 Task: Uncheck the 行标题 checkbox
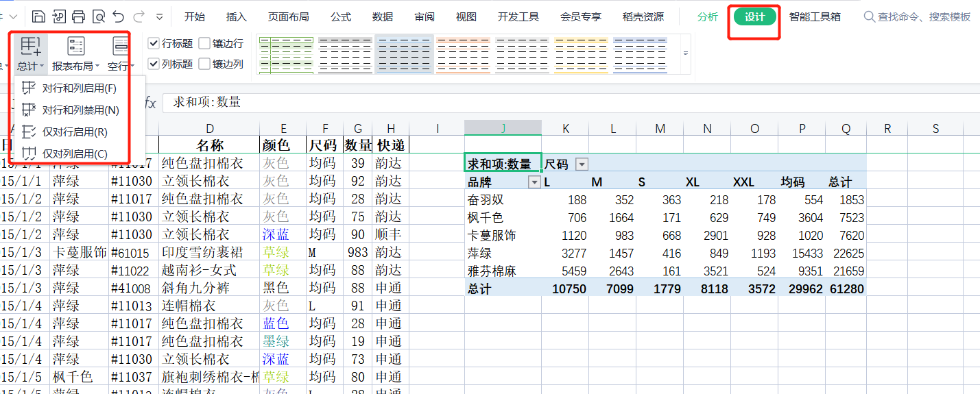154,44
